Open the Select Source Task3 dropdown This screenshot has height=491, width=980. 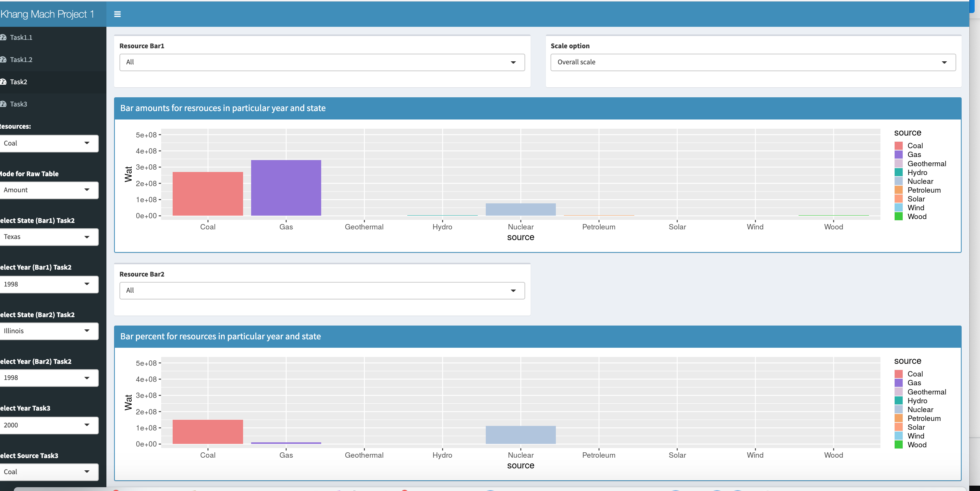[x=49, y=472]
